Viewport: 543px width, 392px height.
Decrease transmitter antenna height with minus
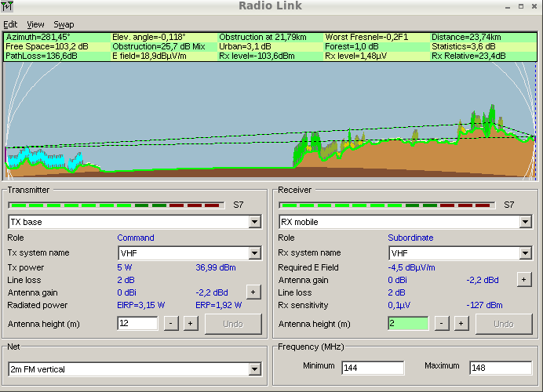(171, 324)
